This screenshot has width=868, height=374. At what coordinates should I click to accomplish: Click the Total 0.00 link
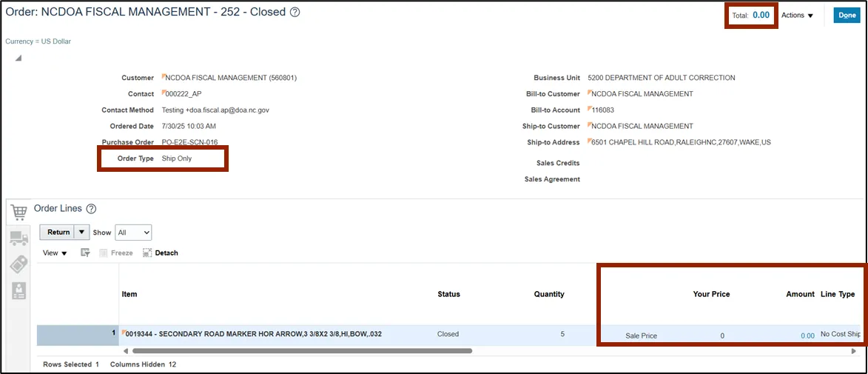pos(761,15)
